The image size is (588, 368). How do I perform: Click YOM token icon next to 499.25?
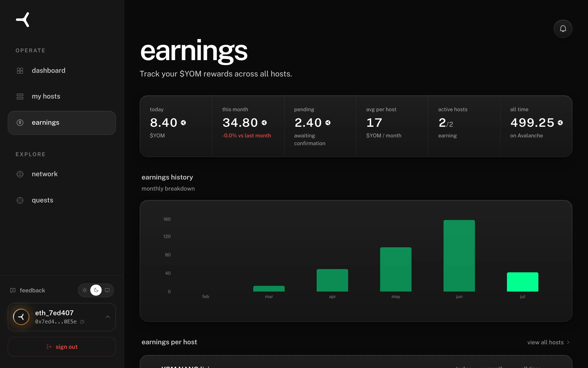coord(560,123)
